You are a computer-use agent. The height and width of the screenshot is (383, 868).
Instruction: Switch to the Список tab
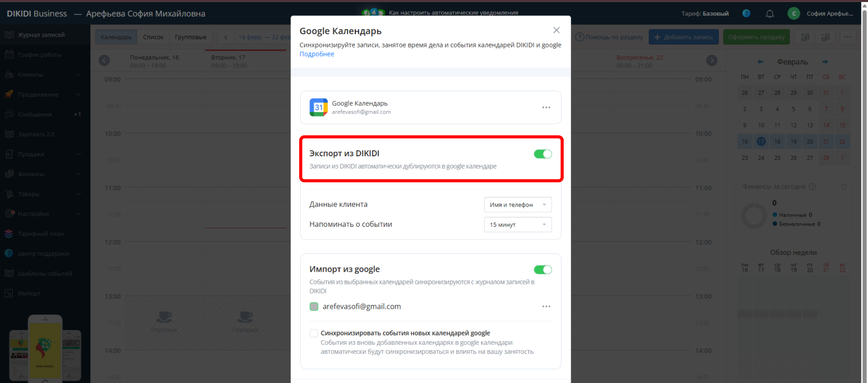(153, 37)
